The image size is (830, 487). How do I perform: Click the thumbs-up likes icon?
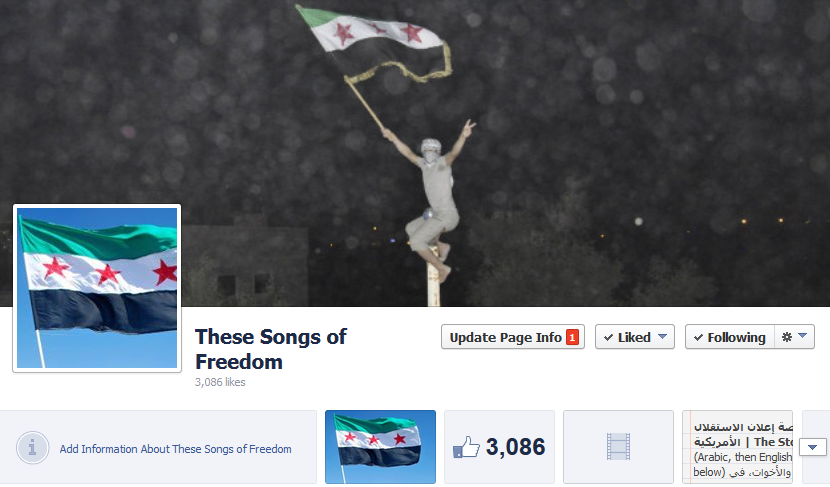[466, 447]
